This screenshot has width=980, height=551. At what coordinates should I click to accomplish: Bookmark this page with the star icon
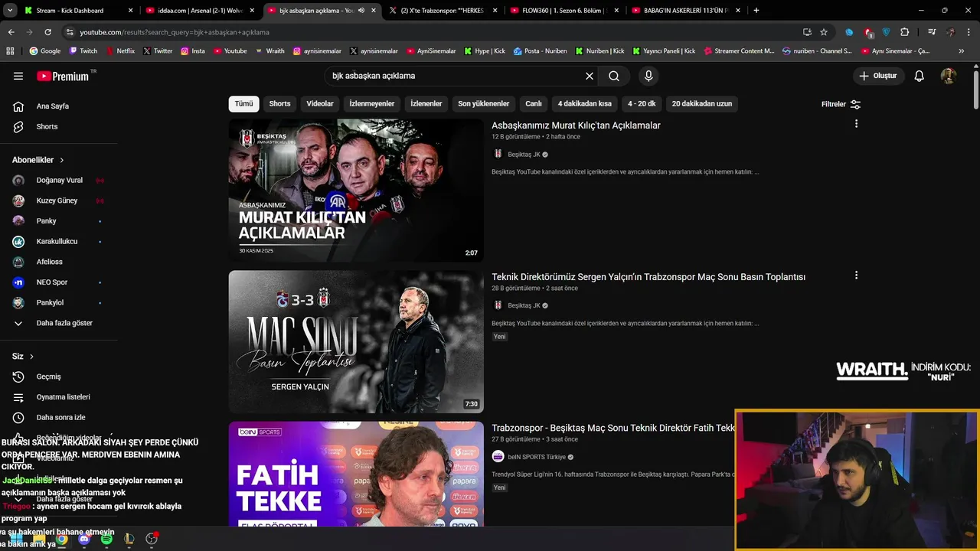pyautogui.click(x=824, y=32)
